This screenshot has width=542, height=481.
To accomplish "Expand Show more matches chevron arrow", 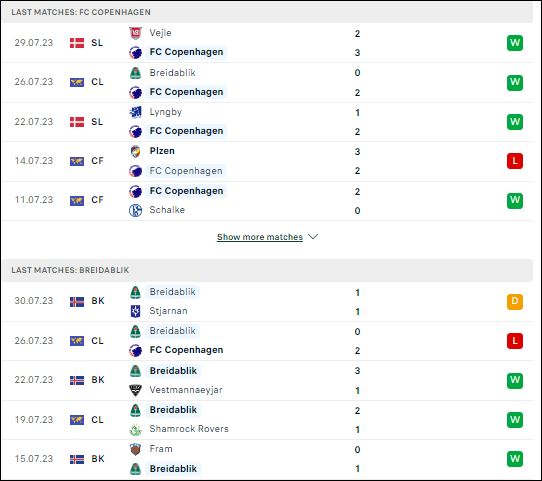I will coord(313,237).
